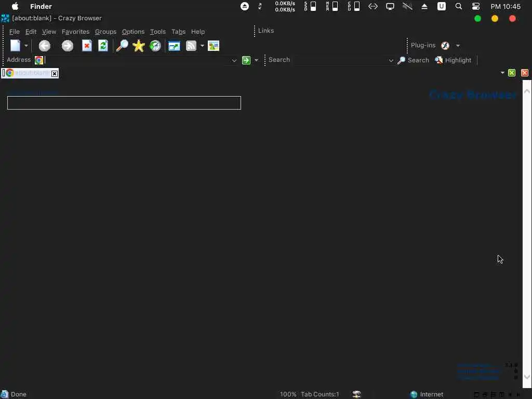The height and width of the screenshot is (399, 532).
Task: Open the View menu
Action: point(49,32)
